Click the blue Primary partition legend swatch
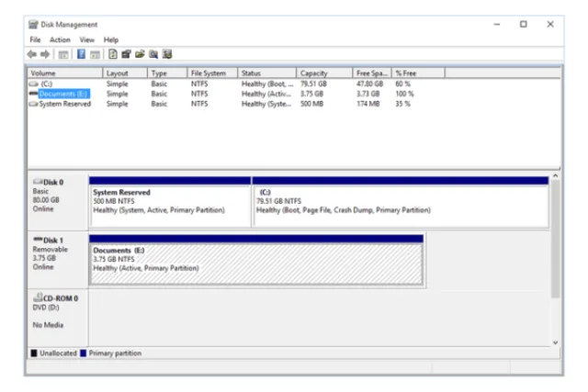Screen dimensions: 588x392 (84, 353)
